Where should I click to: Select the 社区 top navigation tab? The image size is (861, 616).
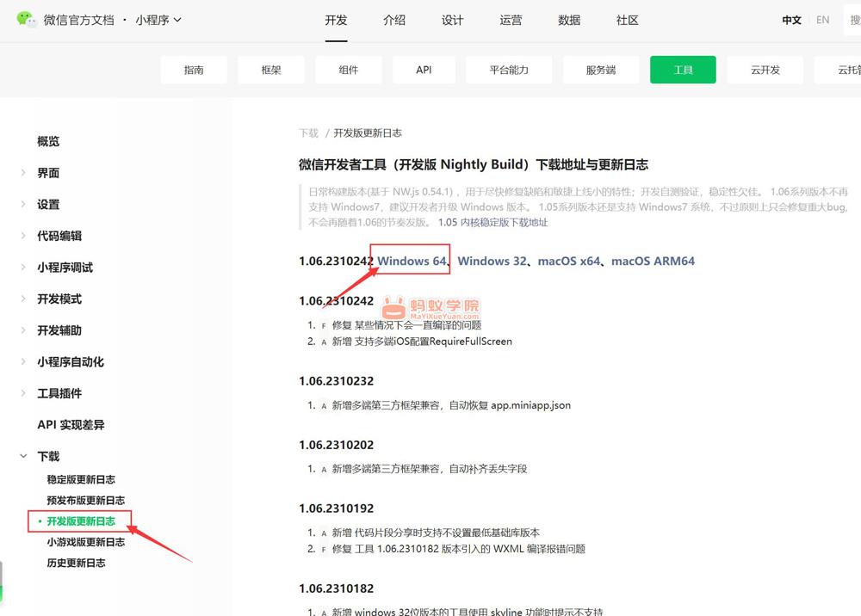(627, 21)
